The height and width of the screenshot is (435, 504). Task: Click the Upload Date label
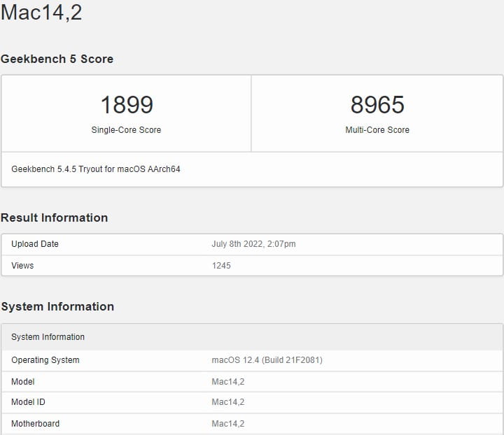click(35, 244)
